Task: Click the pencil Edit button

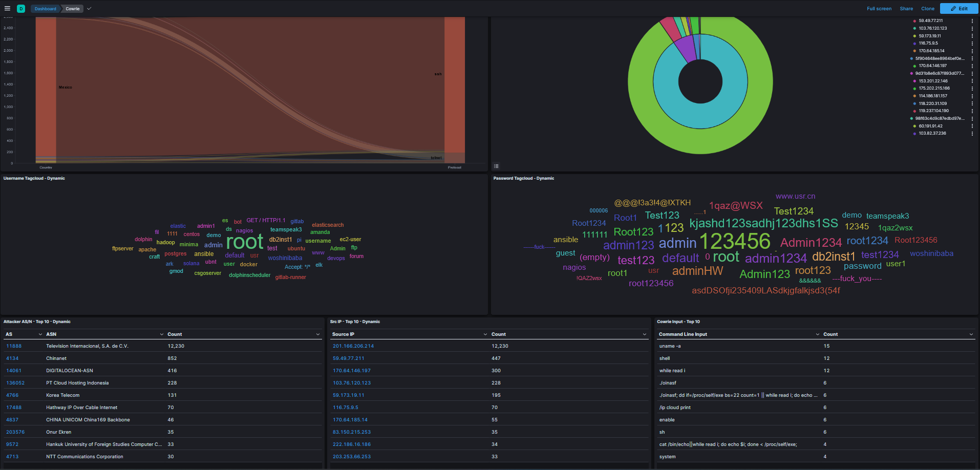Action: (959, 9)
